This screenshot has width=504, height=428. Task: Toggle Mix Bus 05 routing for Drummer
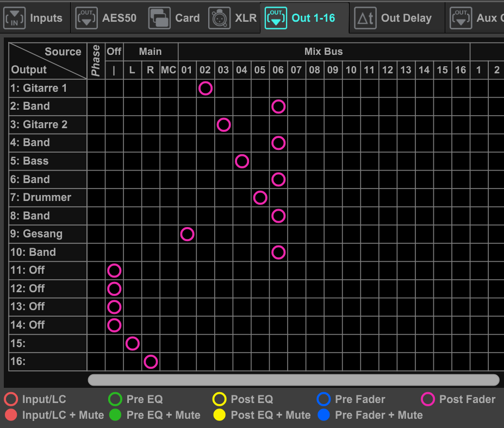coord(260,198)
